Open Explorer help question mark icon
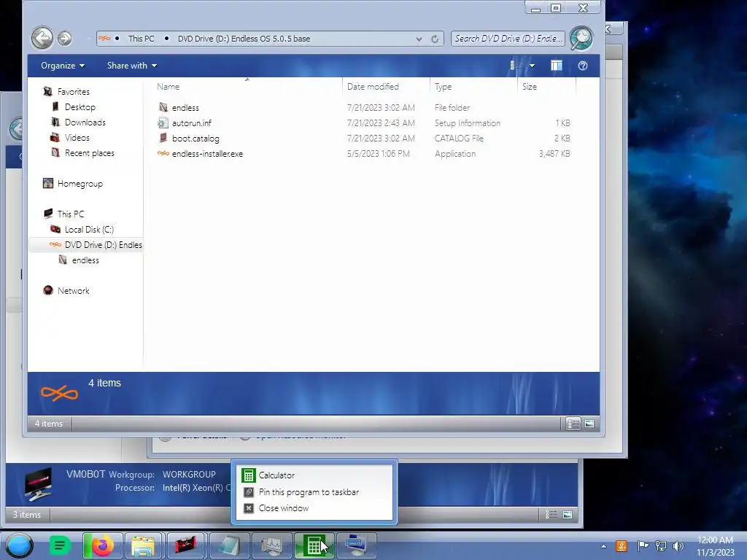The width and height of the screenshot is (747, 560). click(583, 66)
